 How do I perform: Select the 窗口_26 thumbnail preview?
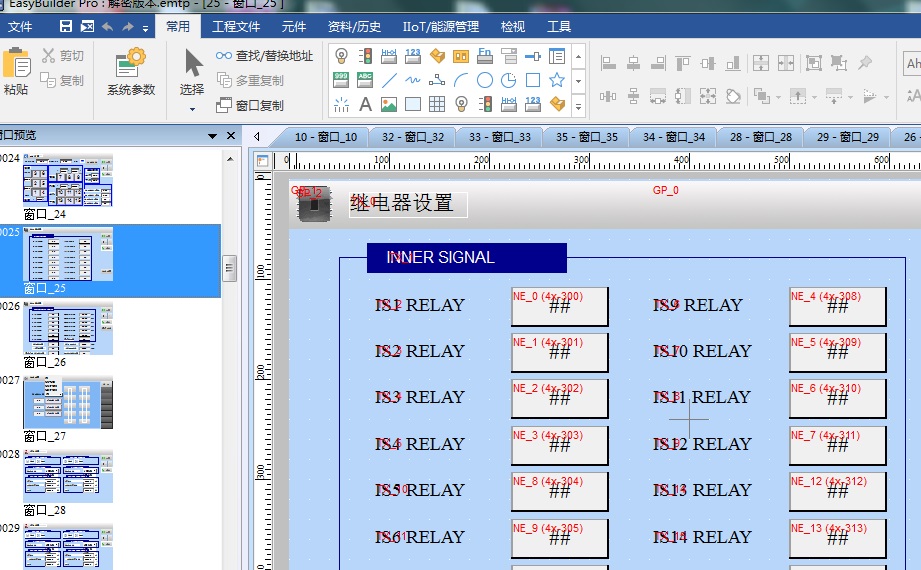(x=68, y=329)
